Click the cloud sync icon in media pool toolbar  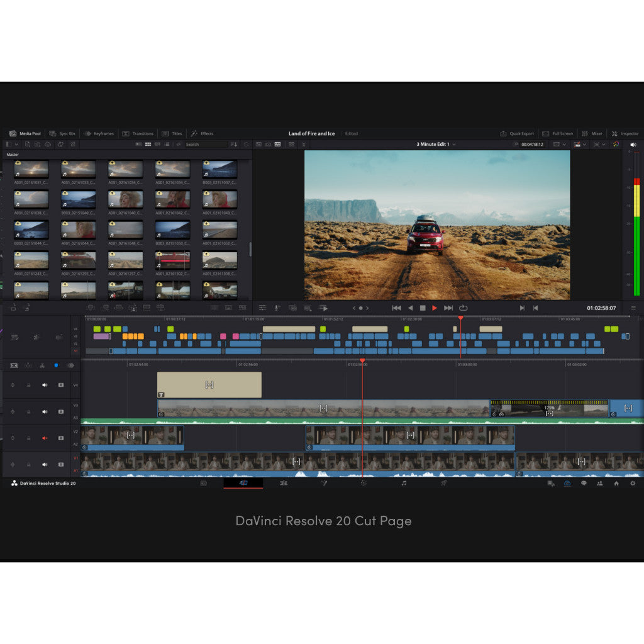pyautogui.click(x=48, y=144)
